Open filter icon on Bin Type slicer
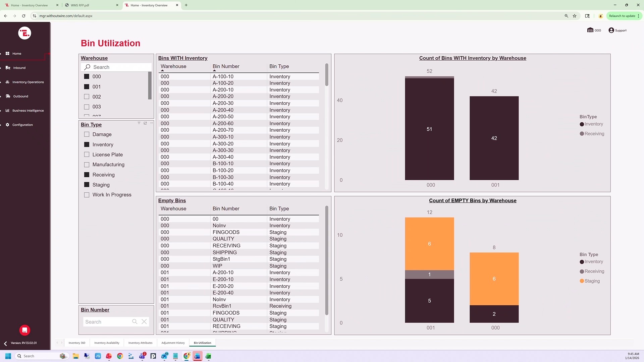The height and width of the screenshot is (362, 644). tap(139, 123)
